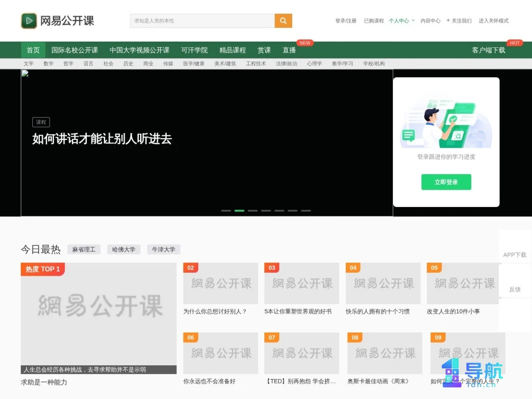The height and width of the screenshot is (399, 532).
Task: Filter by 牛津大学 tag
Action: [x=164, y=250]
